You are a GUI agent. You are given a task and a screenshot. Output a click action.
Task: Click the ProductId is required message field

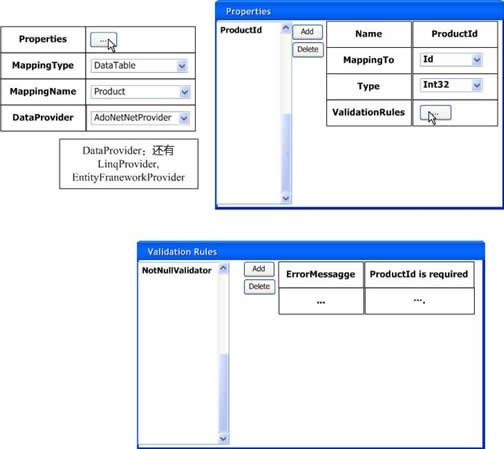click(419, 274)
